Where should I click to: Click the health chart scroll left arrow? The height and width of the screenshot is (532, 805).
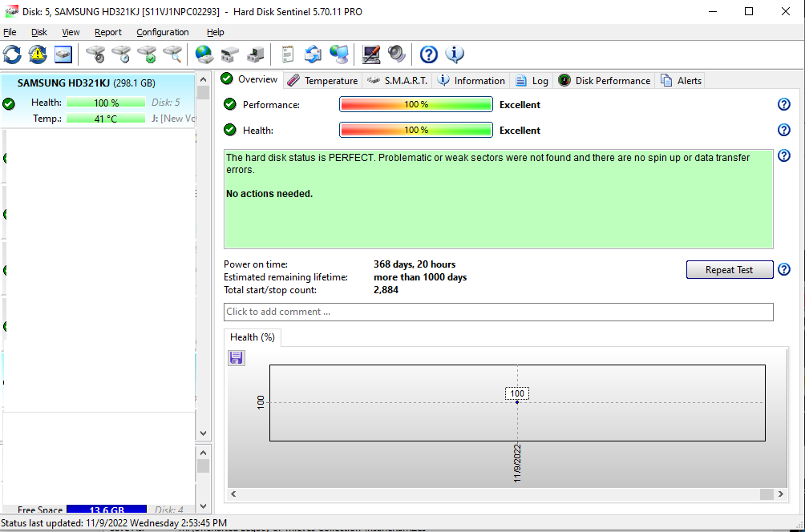pyautogui.click(x=233, y=494)
